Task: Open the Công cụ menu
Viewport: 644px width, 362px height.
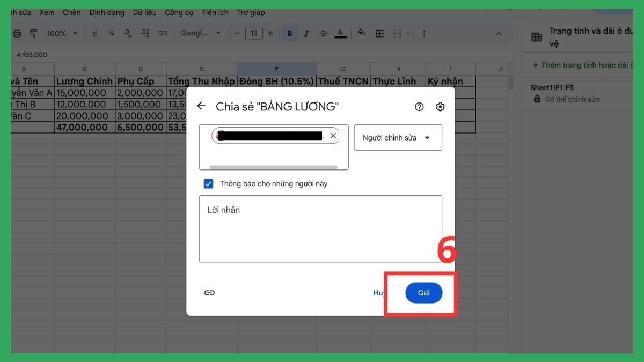Action: pos(179,12)
